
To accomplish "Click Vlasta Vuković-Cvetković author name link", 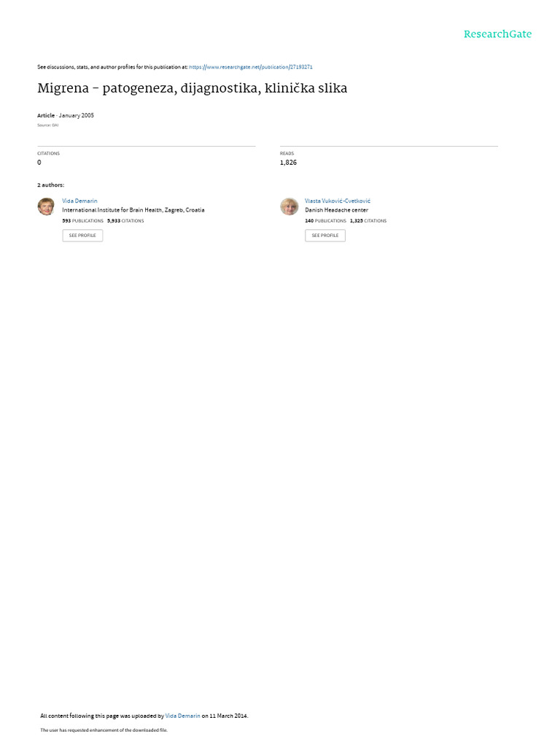I will tap(338, 201).
